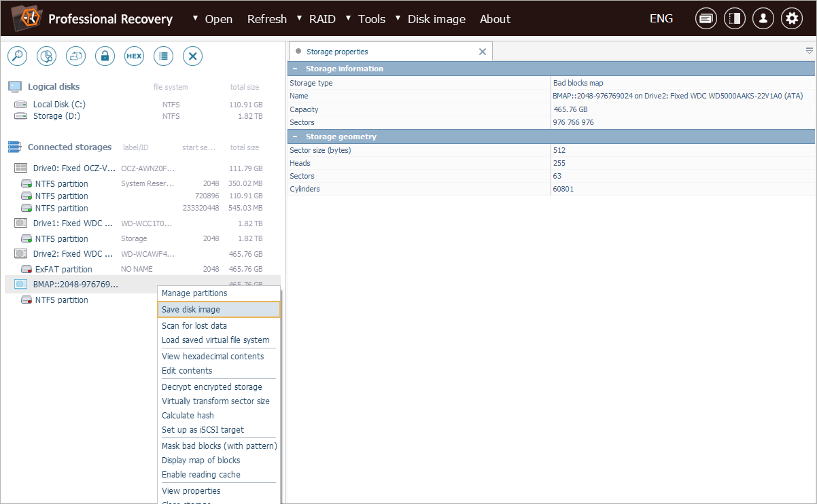This screenshot has width=817, height=504.
Task: Select the 545.03 MB NTFS partition
Action: click(143, 209)
